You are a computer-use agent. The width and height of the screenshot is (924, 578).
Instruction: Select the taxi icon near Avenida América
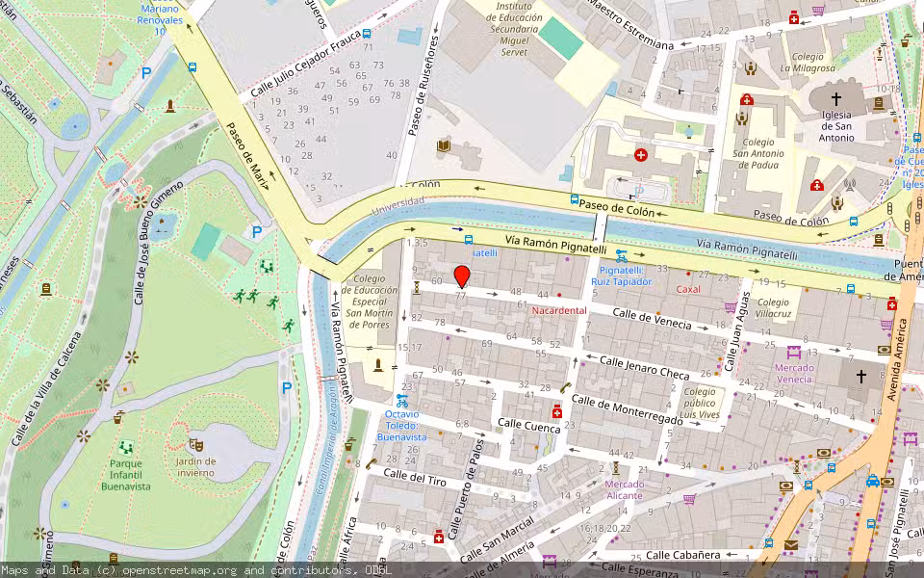pos(873,482)
